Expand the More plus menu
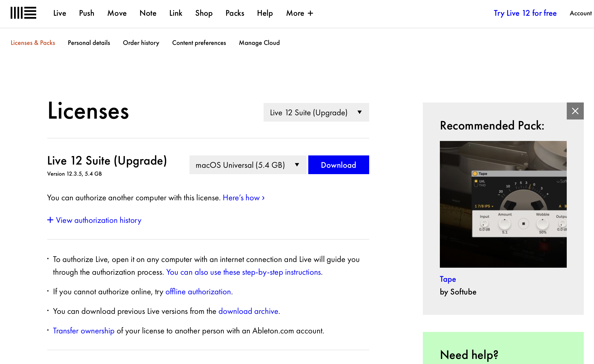Screen dimensions: 594x364 [x=299, y=13]
